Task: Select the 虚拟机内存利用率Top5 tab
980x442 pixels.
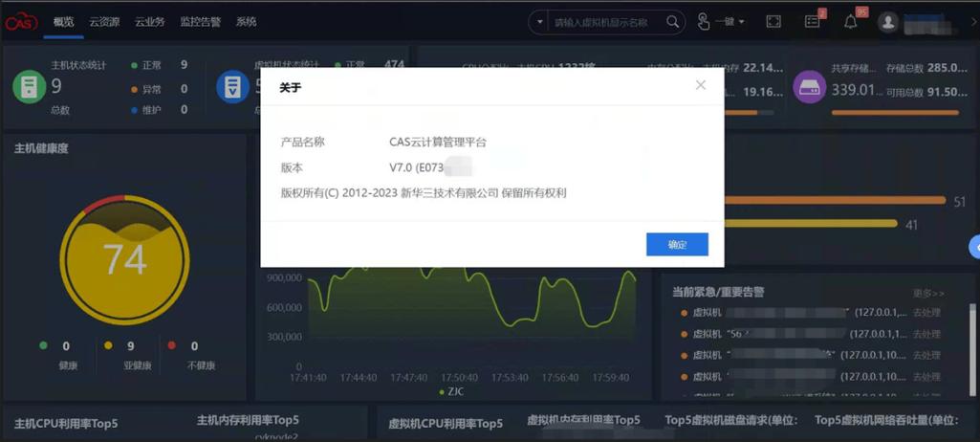Action: (x=584, y=419)
